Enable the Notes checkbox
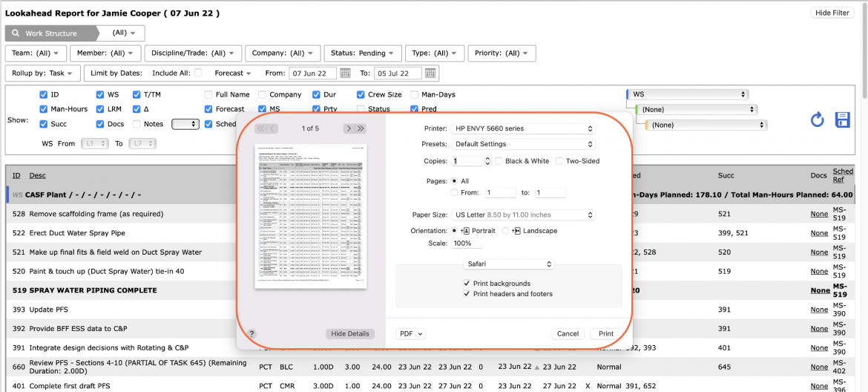The image size is (868, 392). (x=137, y=124)
